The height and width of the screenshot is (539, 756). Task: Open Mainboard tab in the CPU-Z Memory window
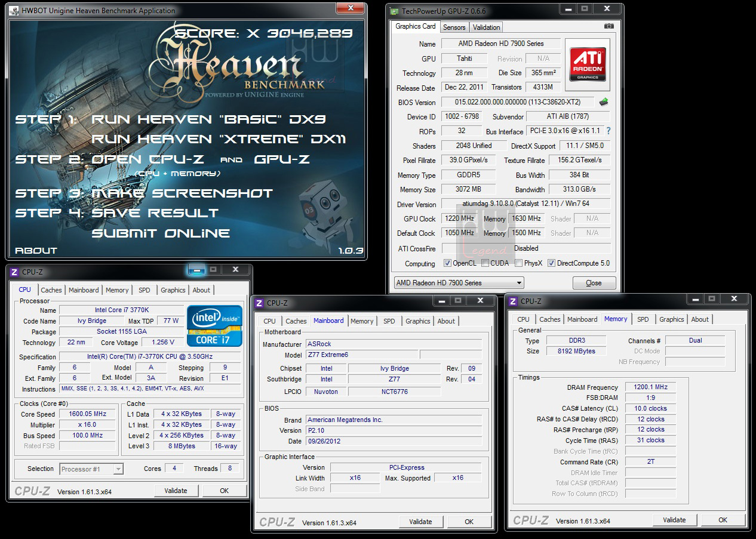pos(582,319)
